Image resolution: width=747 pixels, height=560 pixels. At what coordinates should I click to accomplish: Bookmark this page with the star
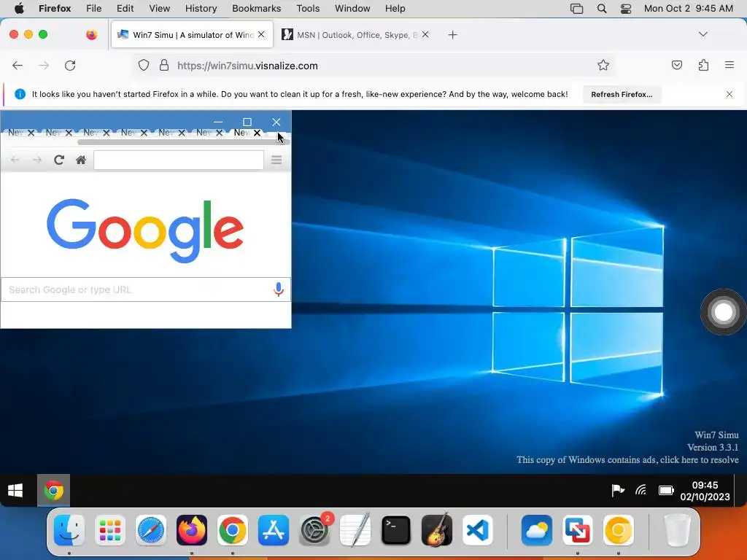603,65
